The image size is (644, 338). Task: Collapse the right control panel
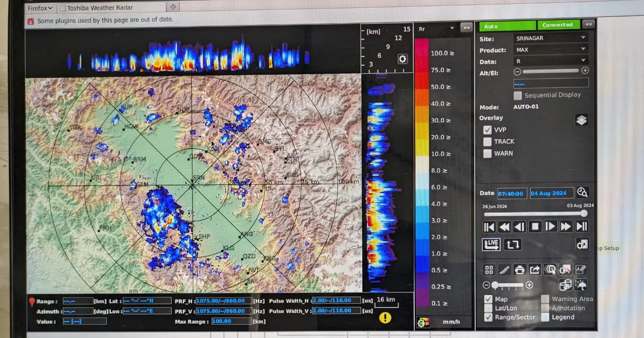(x=588, y=24)
